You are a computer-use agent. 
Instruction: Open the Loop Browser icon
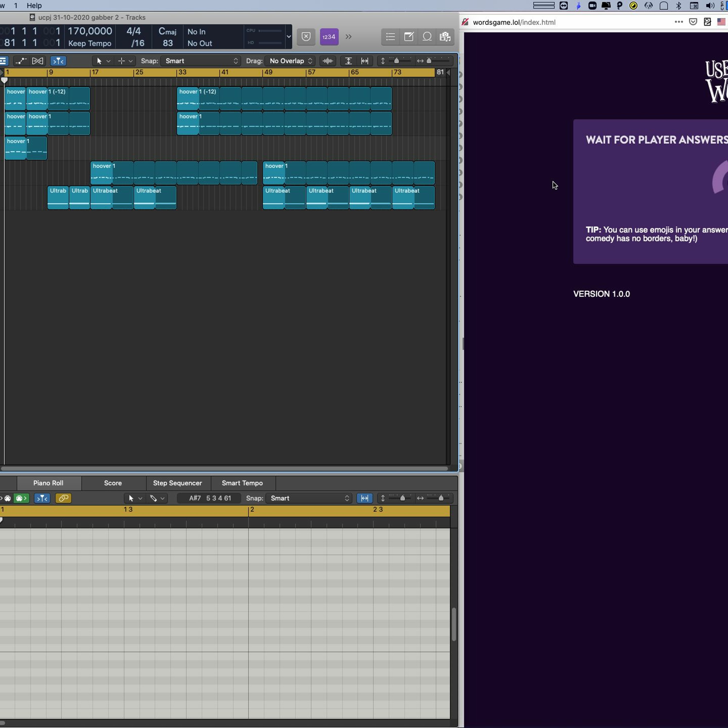pos(427,37)
